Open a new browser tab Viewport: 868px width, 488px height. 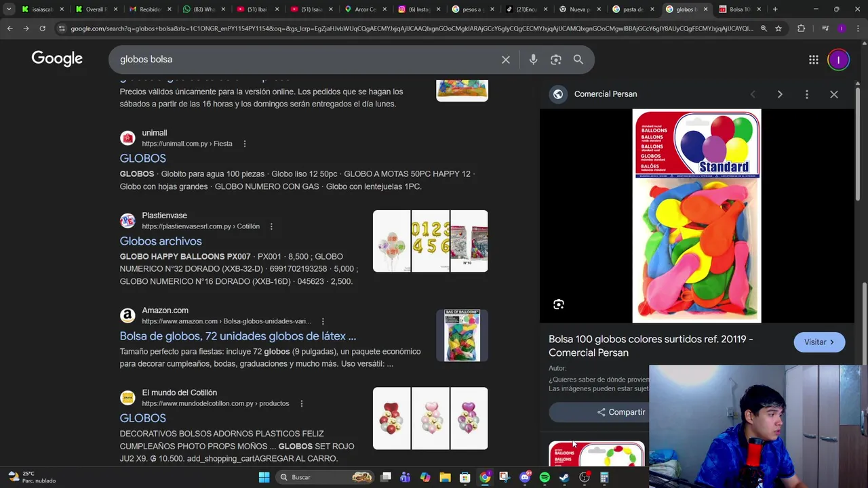(x=775, y=9)
